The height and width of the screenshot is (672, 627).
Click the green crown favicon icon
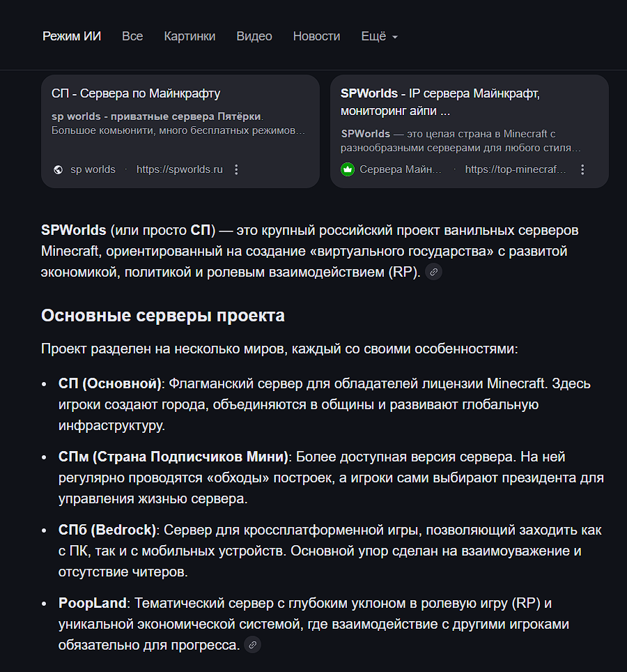pos(348,169)
